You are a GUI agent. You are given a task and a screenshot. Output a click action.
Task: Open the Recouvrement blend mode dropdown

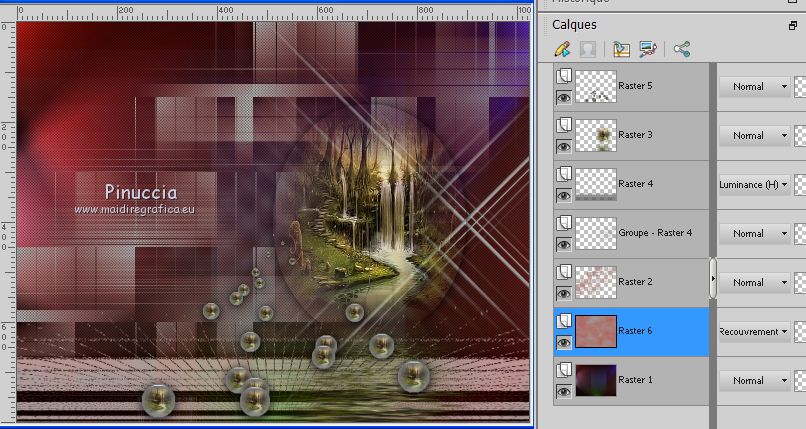click(754, 331)
